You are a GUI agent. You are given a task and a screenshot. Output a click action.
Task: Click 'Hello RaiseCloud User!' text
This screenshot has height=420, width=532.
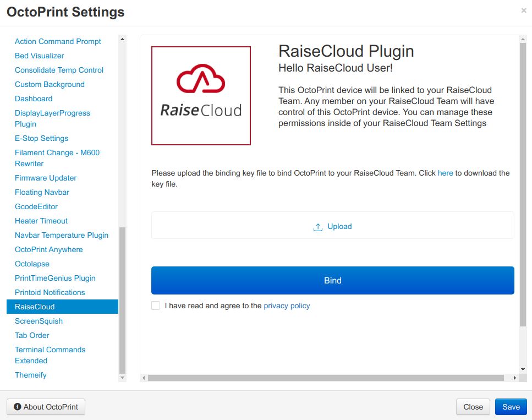(x=336, y=68)
